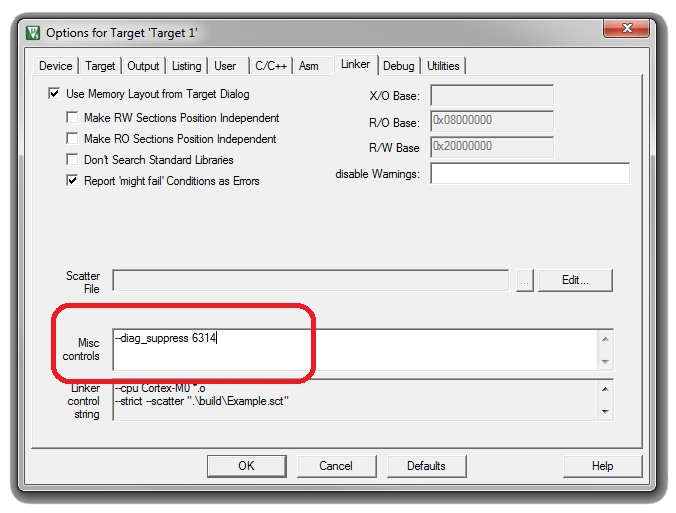Viewport: 676px width, 513px height.
Task: Click Edit... for the scatter file
Action: point(575,281)
